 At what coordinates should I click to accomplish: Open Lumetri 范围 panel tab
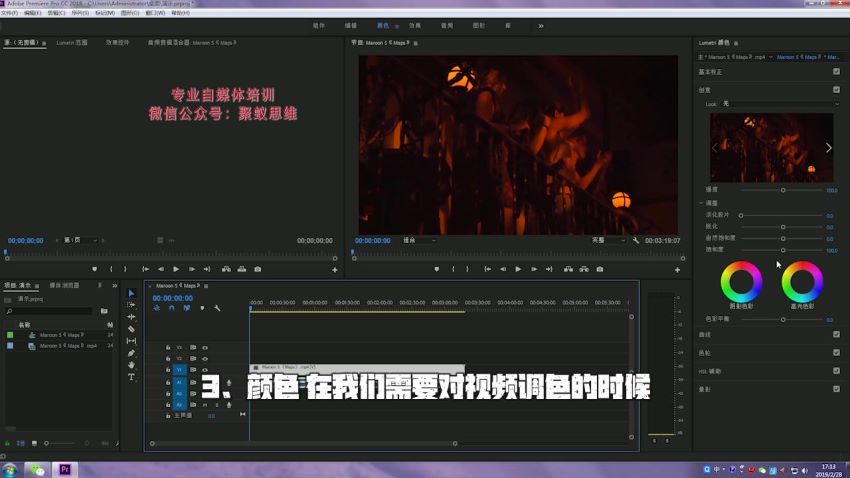[x=72, y=42]
